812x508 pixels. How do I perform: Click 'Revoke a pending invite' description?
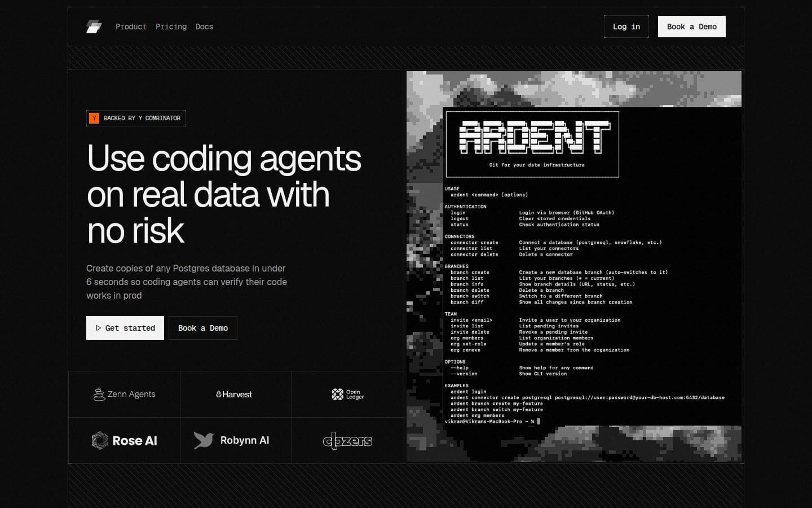[553, 332]
